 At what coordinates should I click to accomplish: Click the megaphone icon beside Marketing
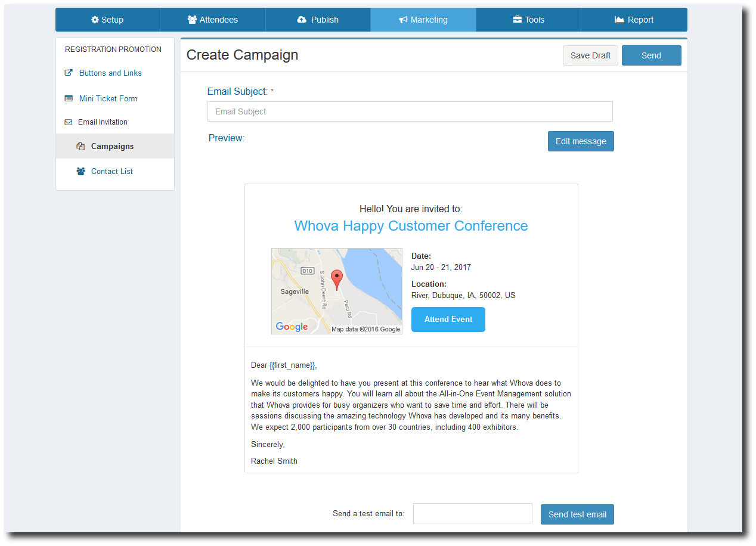(404, 20)
